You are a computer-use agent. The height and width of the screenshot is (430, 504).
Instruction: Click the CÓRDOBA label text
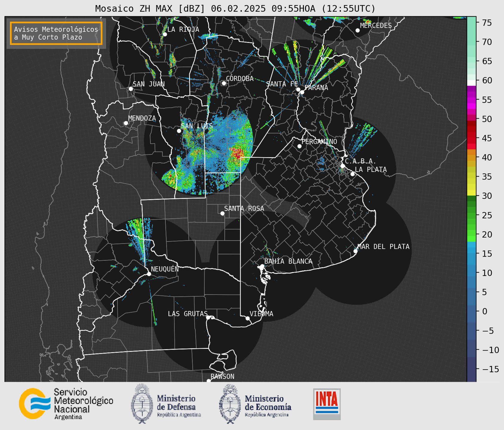(240, 79)
